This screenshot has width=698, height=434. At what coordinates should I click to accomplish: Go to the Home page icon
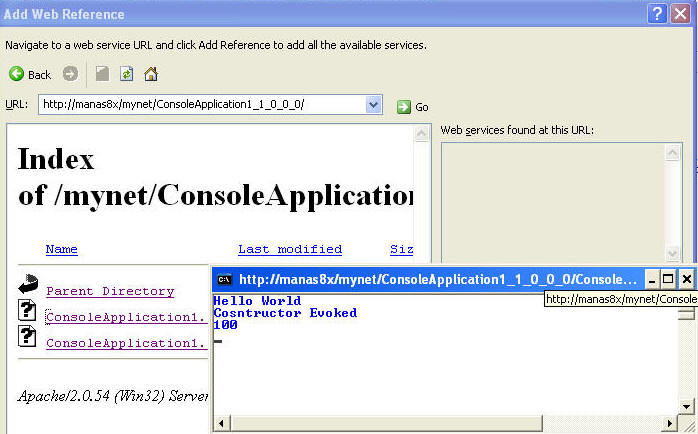(151, 74)
